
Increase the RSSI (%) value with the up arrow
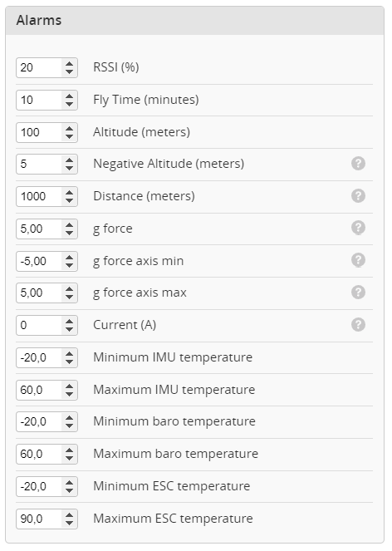tap(69, 64)
